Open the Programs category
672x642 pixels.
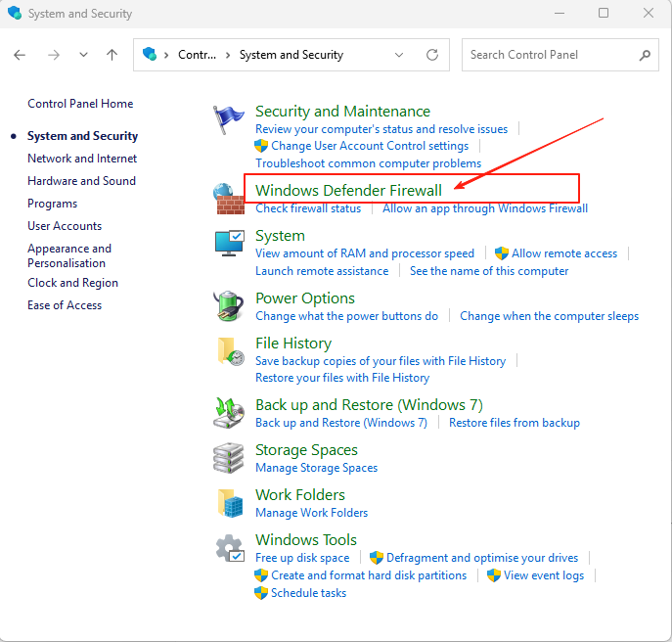point(52,204)
